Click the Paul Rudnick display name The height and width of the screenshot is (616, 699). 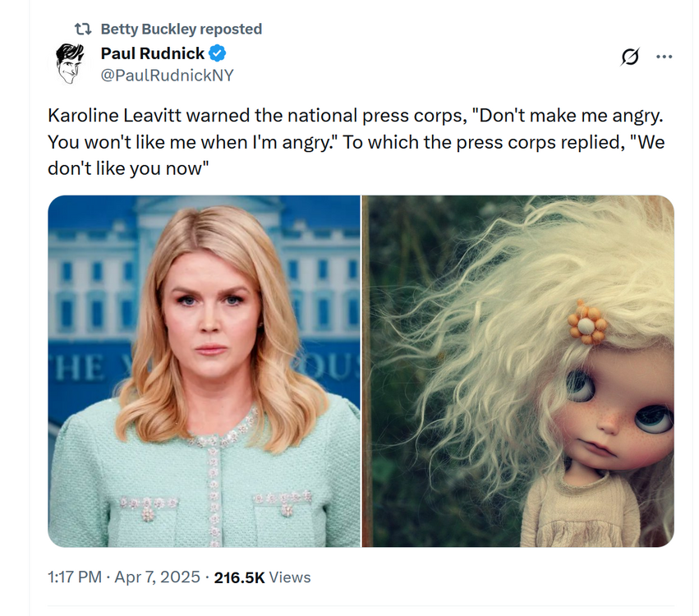point(152,54)
